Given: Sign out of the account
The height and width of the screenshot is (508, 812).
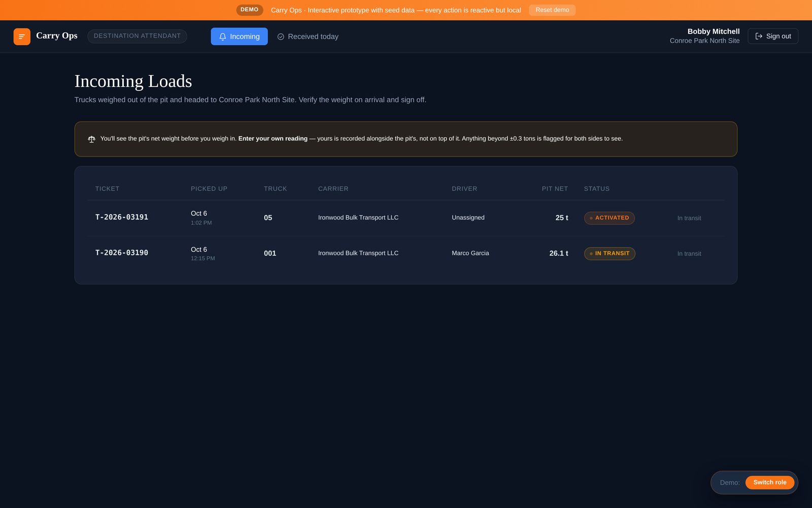Looking at the screenshot, I should coord(773,36).
